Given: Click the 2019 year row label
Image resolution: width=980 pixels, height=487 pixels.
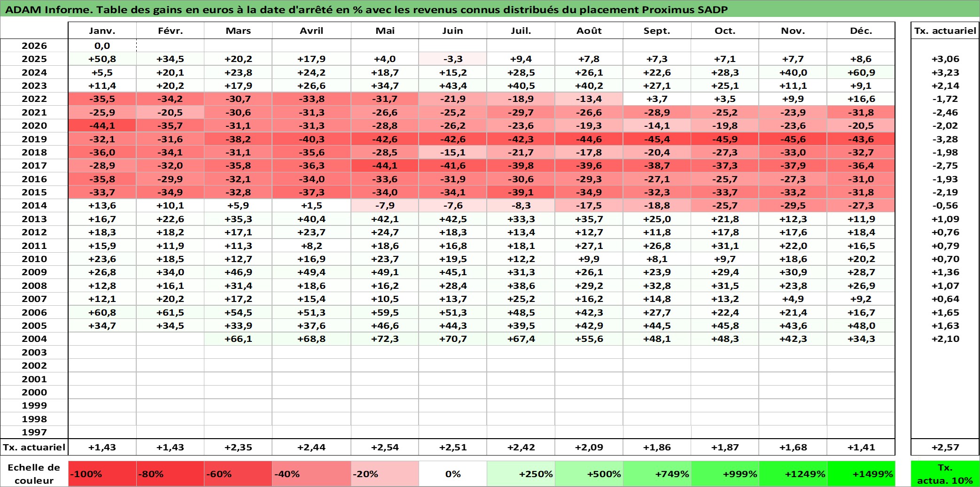Looking at the screenshot, I should (34, 139).
